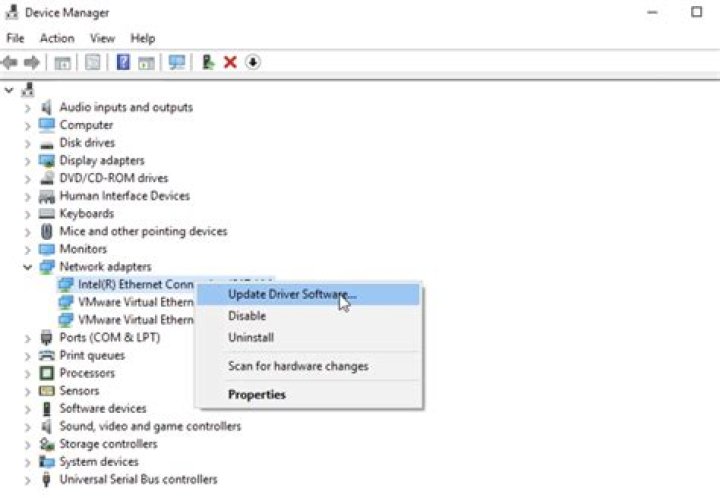The height and width of the screenshot is (504, 720).
Task: Click the Update driver toolbar icon
Action: click(208, 62)
